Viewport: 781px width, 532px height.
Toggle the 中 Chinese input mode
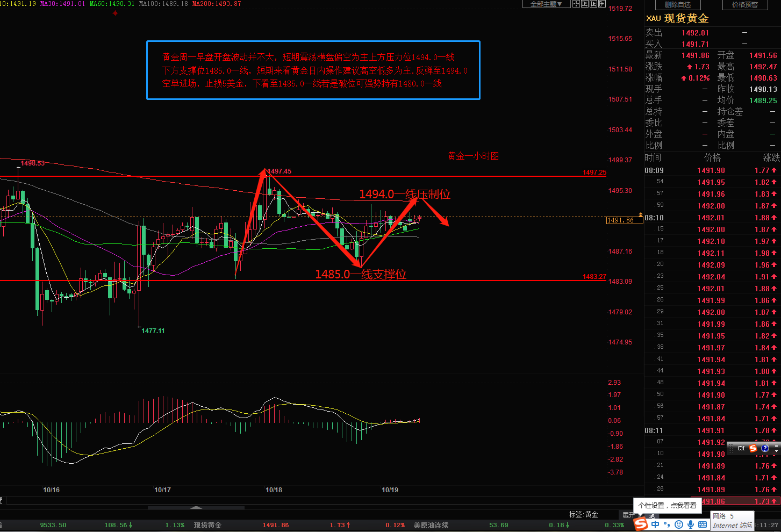tap(655, 524)
